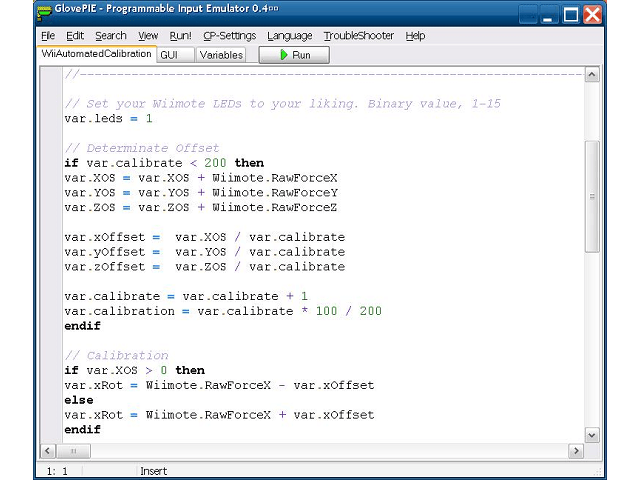Switch to the Variables tab
The image size is (640, 480).
[221, 55]
